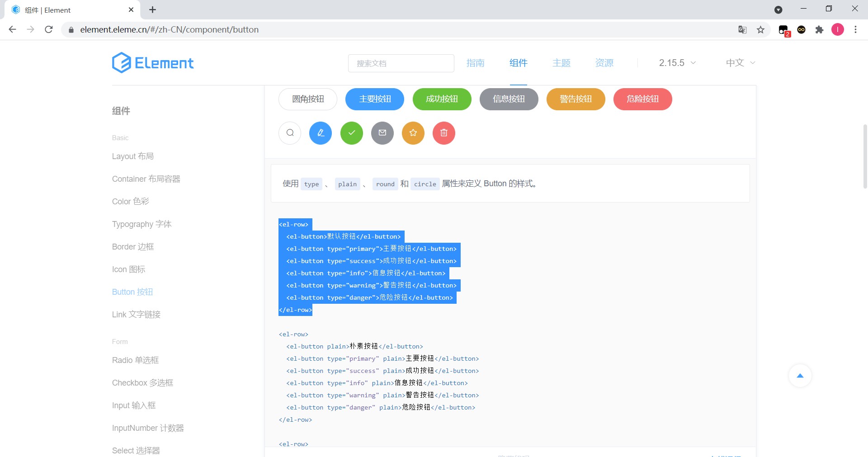Click the extension icon with red badge

784,30
